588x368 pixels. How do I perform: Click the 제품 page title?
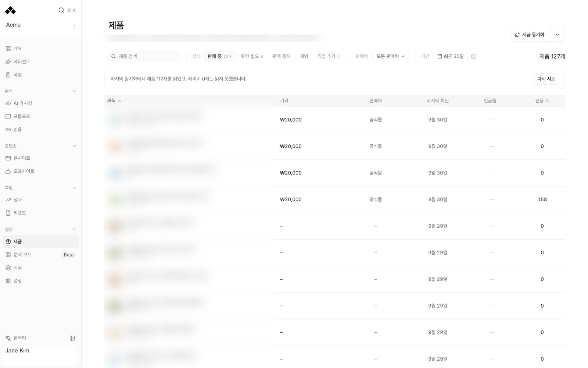tap(116, 25)
